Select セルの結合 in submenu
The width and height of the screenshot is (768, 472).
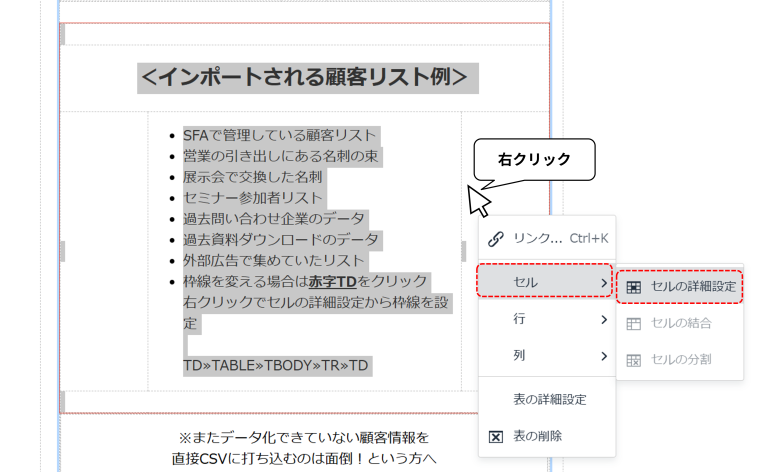679,323
